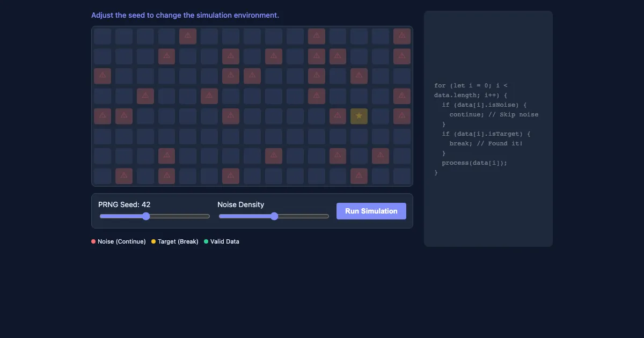Select warning cell in bottom row, column 2
644x338 pixels.
coord(123,176)
